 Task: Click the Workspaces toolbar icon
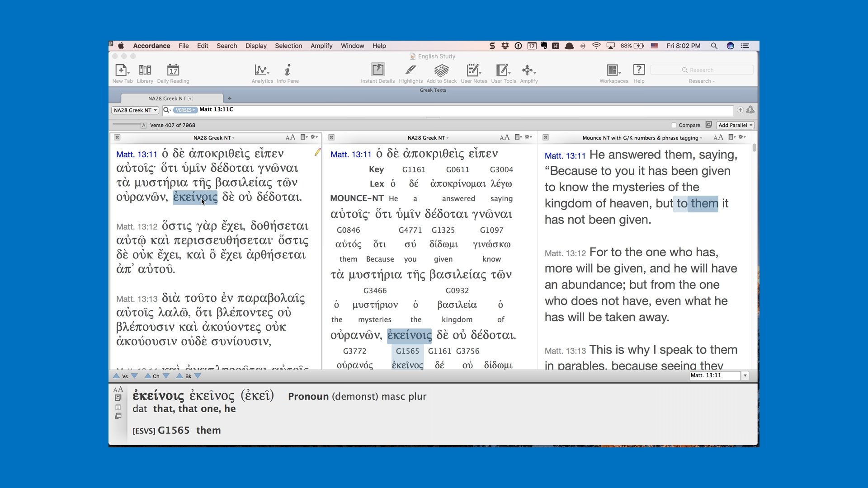click(613, 70)
